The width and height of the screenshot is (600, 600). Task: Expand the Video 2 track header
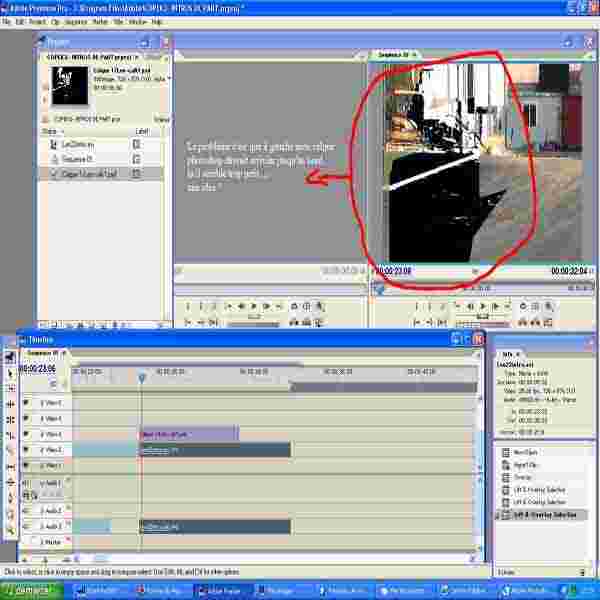tap(42, 450)
